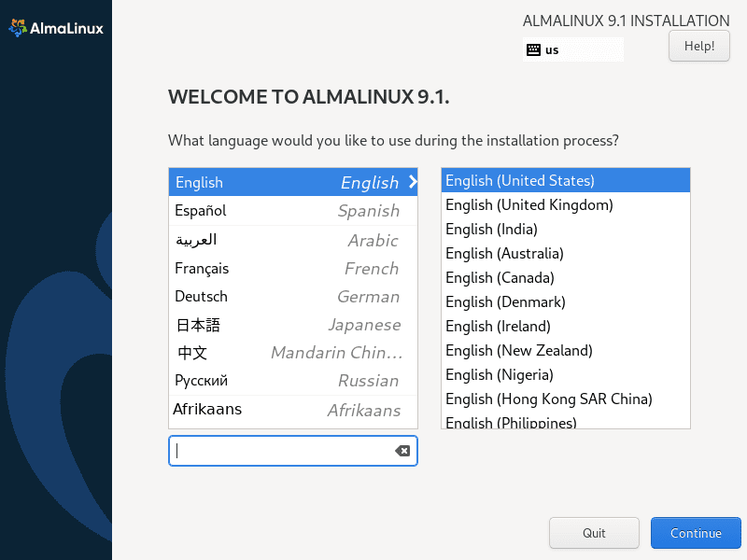
Task: Select the Mandarin Chinese language row
Action: point(293,353)
